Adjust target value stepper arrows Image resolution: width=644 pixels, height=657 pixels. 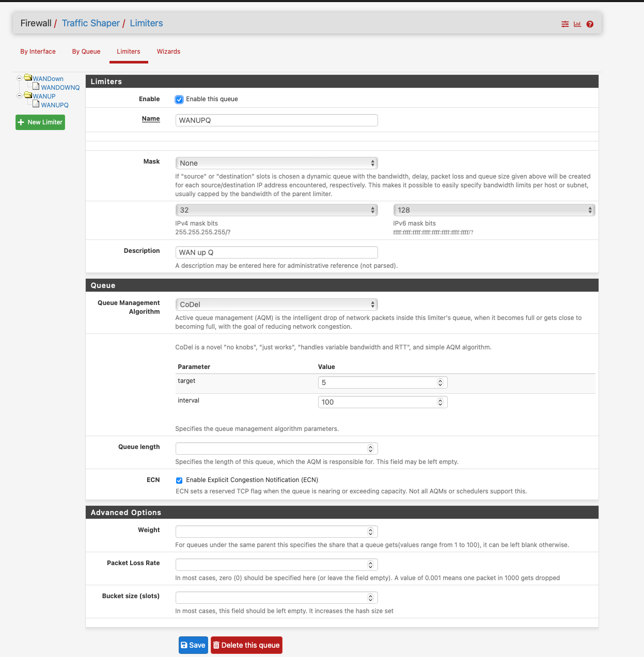pos(441,382)
